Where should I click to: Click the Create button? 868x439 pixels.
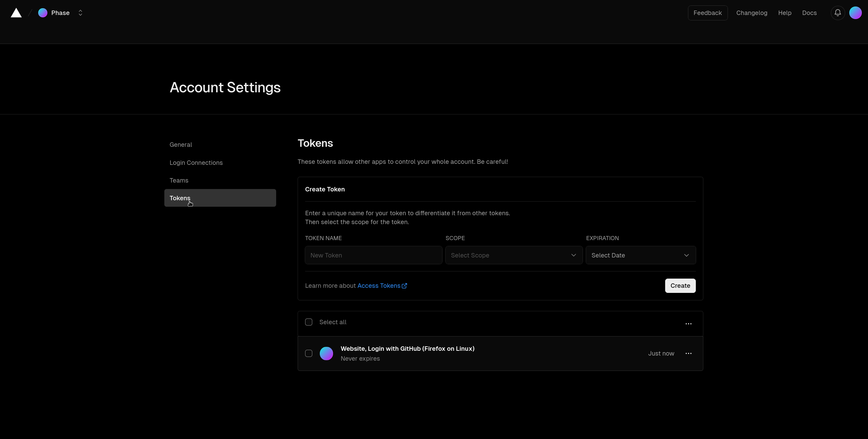point(680,286)
